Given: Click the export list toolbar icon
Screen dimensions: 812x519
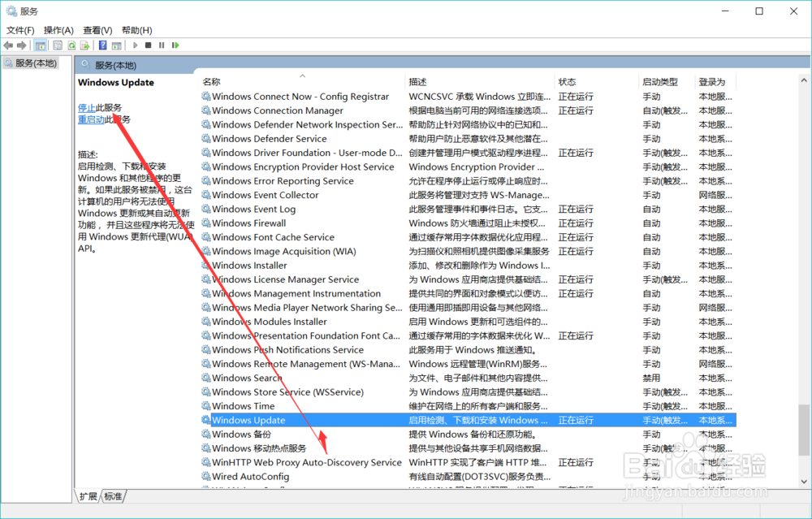Looking at the screenshot, I should [86, 45].
